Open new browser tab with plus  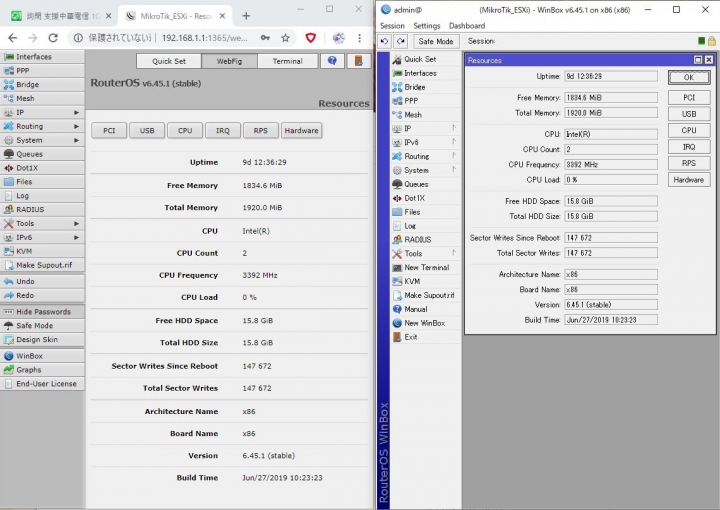click(246, 16)
